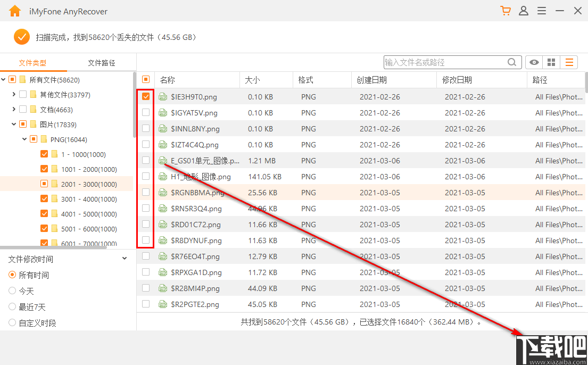The height and width of the screenshot is (365, 588).
Task: Toggle the select-all checkbox in header row
Action: 145,78
